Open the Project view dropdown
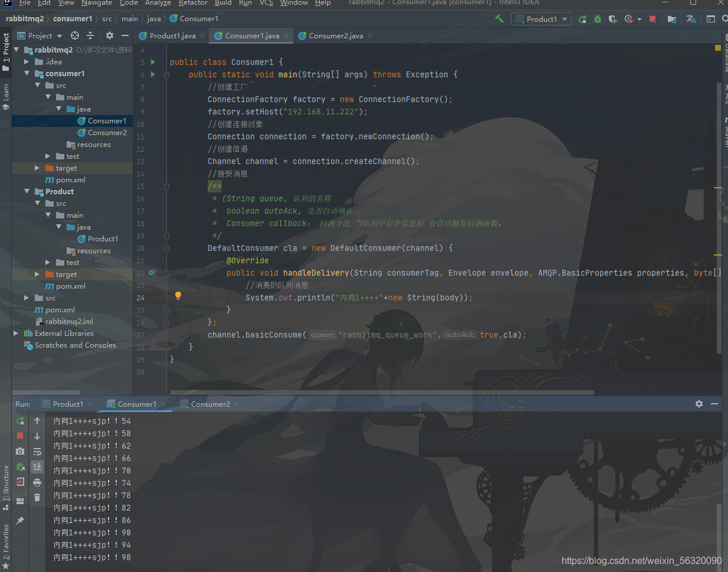The image size is (728, 572). pos(40,35)
